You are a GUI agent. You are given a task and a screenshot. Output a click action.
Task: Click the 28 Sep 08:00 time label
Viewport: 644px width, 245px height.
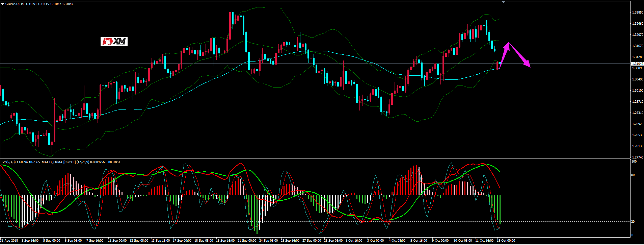(333, 241)
